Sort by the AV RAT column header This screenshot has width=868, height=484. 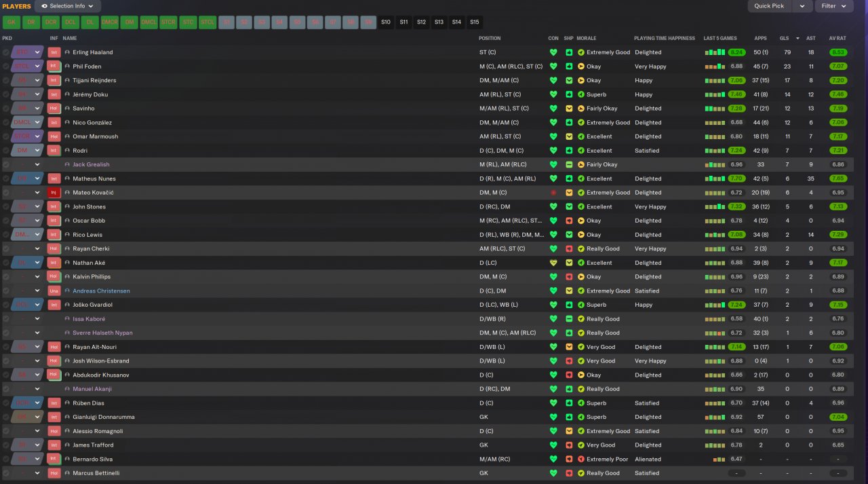coord(837,38)
